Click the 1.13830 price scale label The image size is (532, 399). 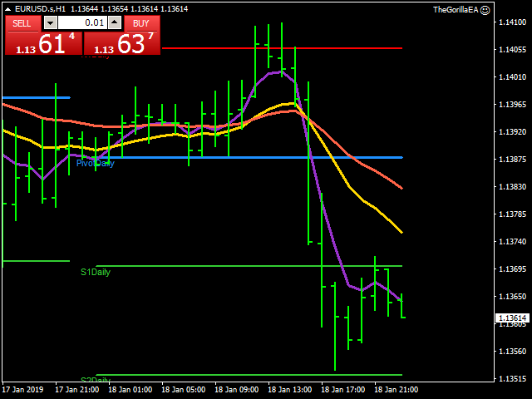tap(512, 186)
